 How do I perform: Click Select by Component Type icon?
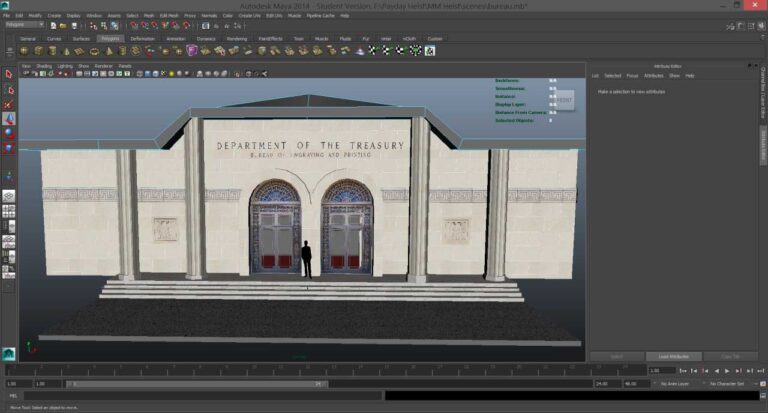click(x=114, y=26)
